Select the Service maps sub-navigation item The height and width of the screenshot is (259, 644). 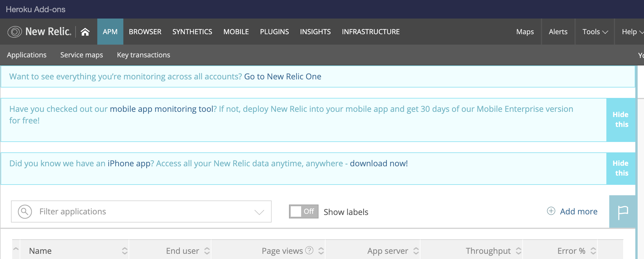(x=82, y=55)
